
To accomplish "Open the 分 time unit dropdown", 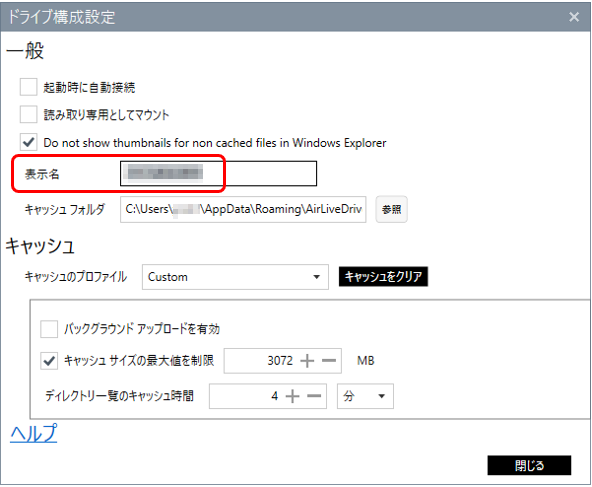I will 365,396.
